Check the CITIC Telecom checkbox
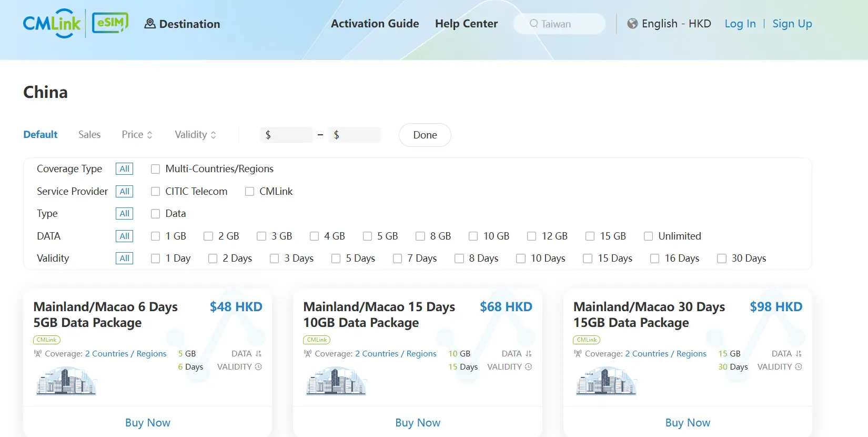Screen dimensions: 868x437 (x=155, y=192)
